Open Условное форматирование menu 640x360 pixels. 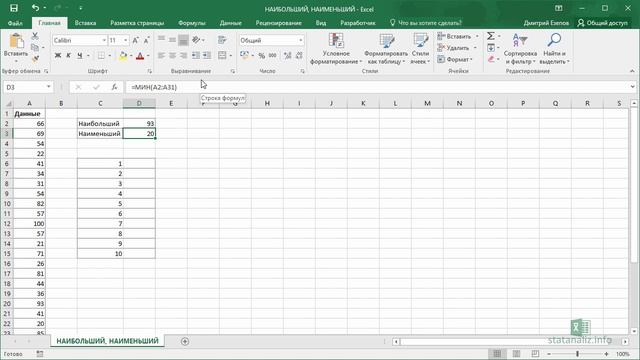pyautogui.click(x=336, y=49)
